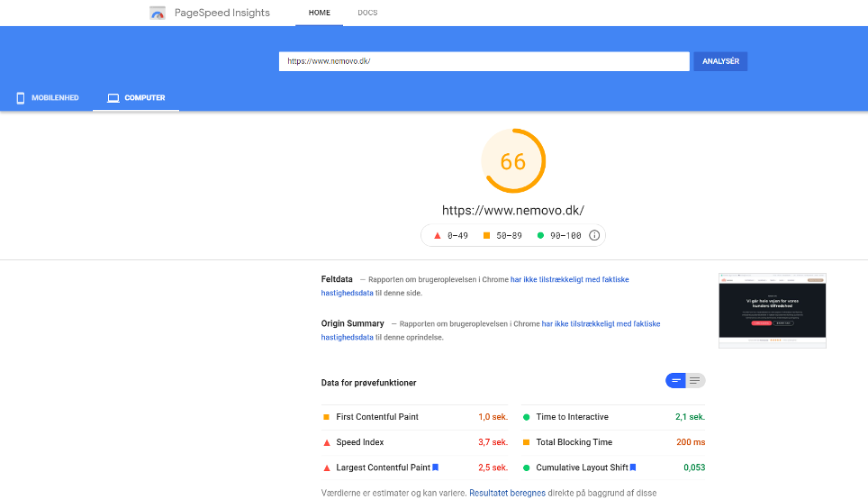The width and height of the screenshot is (868, 499).
Task: Open the nemovo.dk page screenshot thumbnail
Action: click(x=773, y=311)
